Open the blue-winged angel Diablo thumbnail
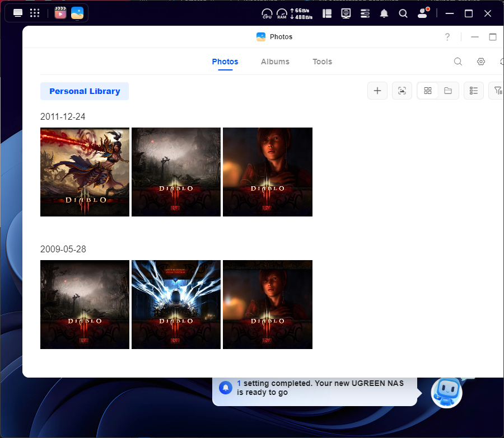 176,304
